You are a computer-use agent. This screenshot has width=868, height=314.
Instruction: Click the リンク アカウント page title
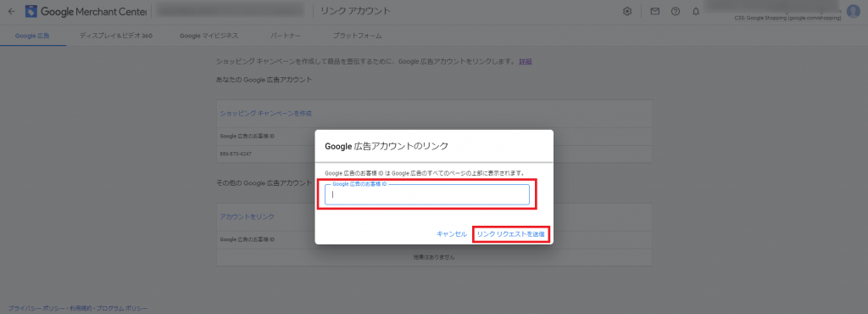pyautogui.click(x=356, y=11)
